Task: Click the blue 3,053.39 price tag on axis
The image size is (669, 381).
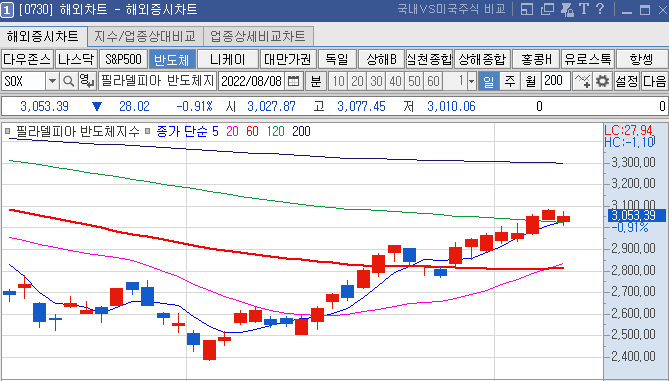Action: coord(636,215)
